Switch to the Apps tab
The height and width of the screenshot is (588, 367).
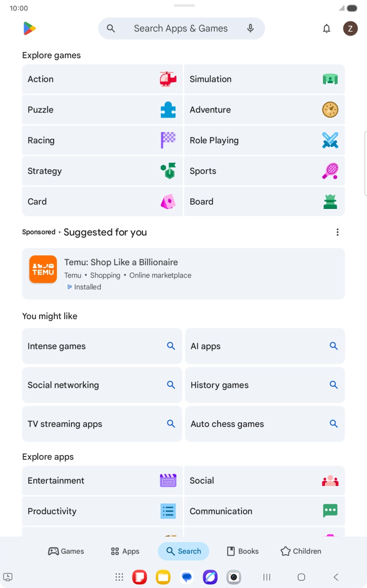coord(125,551)
